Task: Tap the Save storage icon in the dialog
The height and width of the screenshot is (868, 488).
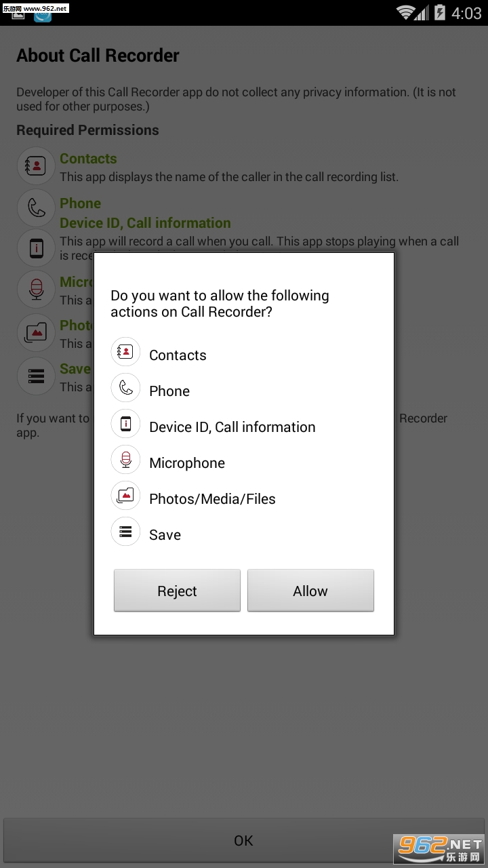Action: coord(125,532)
